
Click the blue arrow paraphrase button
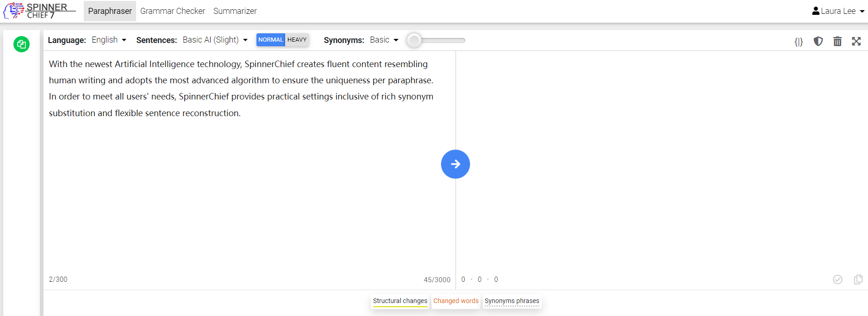click(456, 164)
